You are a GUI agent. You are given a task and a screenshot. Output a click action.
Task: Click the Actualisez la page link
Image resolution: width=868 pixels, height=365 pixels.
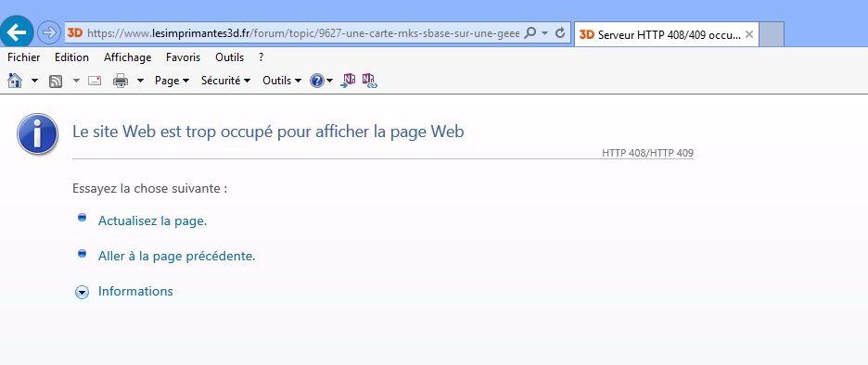152,221
